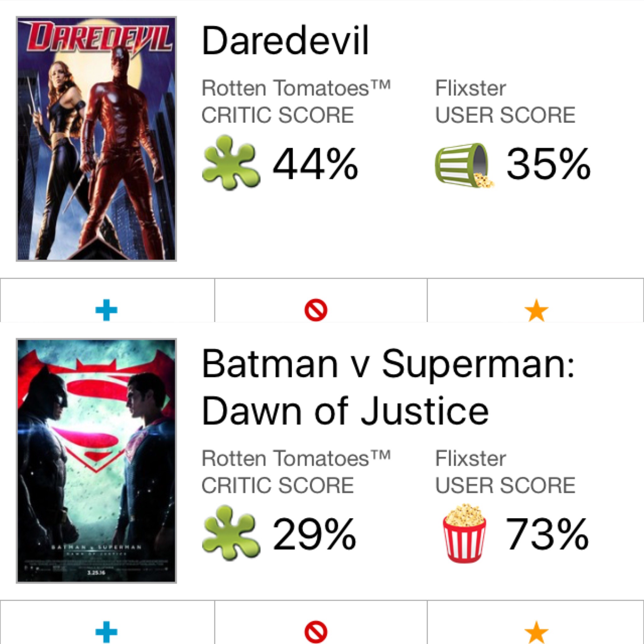Select the Daredevil title
644x644 pixels.
pyautogui.click(x=285, y=41)
